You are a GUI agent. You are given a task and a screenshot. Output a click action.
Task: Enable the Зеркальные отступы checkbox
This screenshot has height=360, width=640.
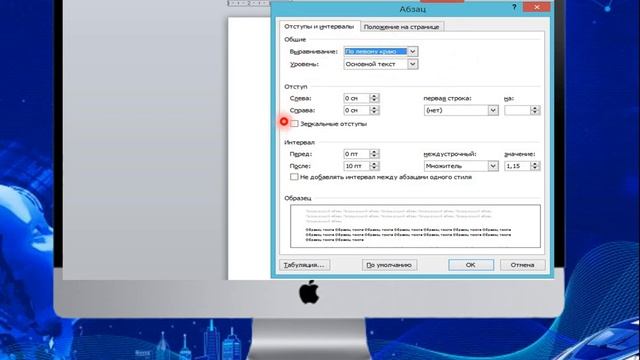tap(294, 124)
